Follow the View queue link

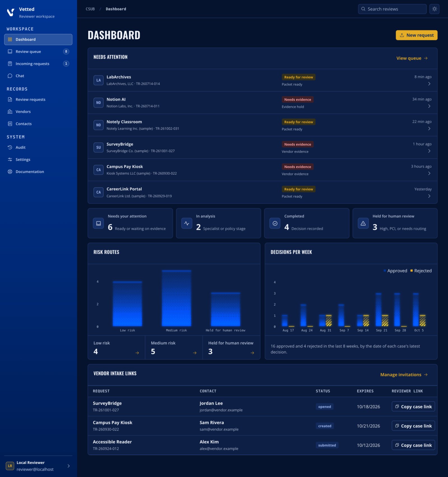(412, 58)
